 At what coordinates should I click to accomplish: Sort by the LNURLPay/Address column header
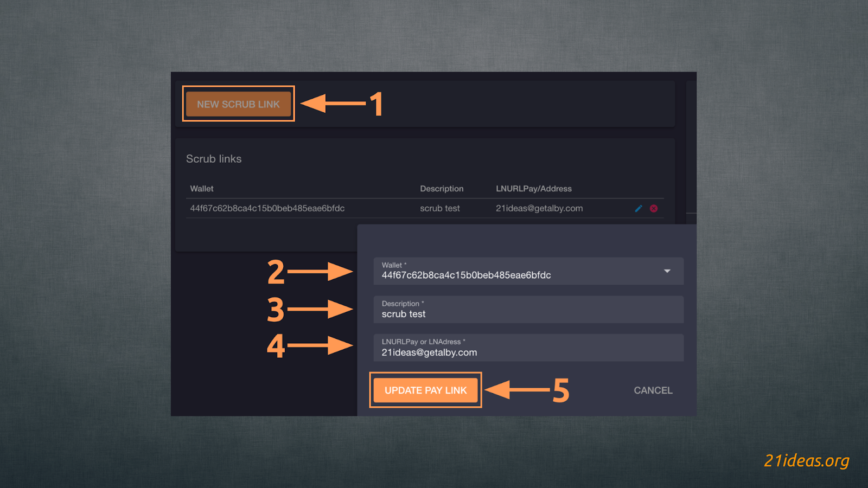pos(533,189)
